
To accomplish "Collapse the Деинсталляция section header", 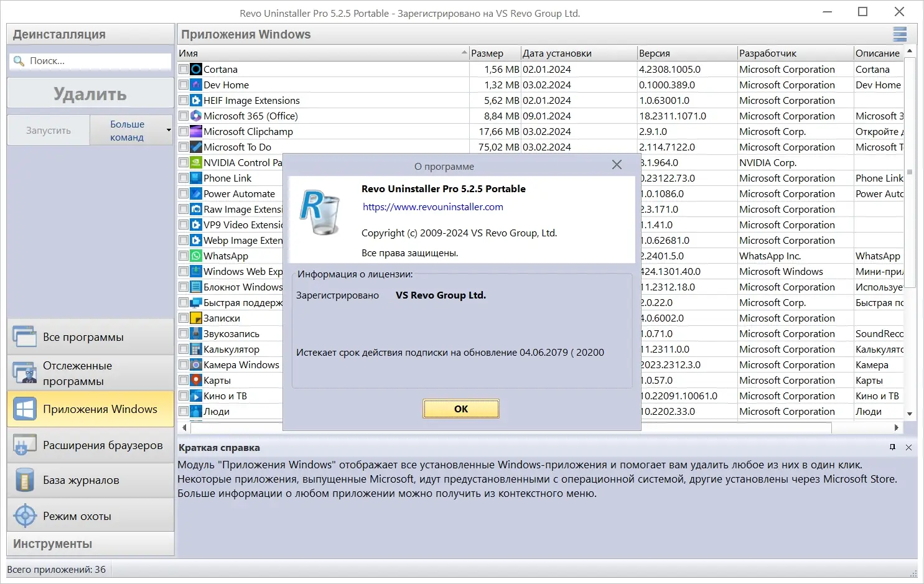I will point(90,34).
